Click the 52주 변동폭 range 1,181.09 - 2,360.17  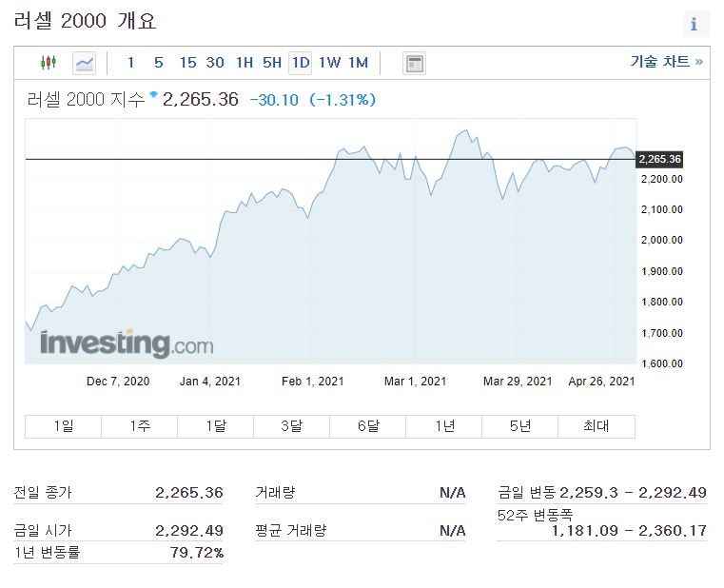(x=630, y=530)
